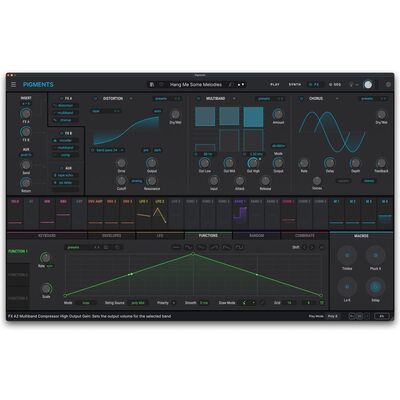Toggle the AUX bus power
Screen dimensions: 400x400
[x=62, y=168]
